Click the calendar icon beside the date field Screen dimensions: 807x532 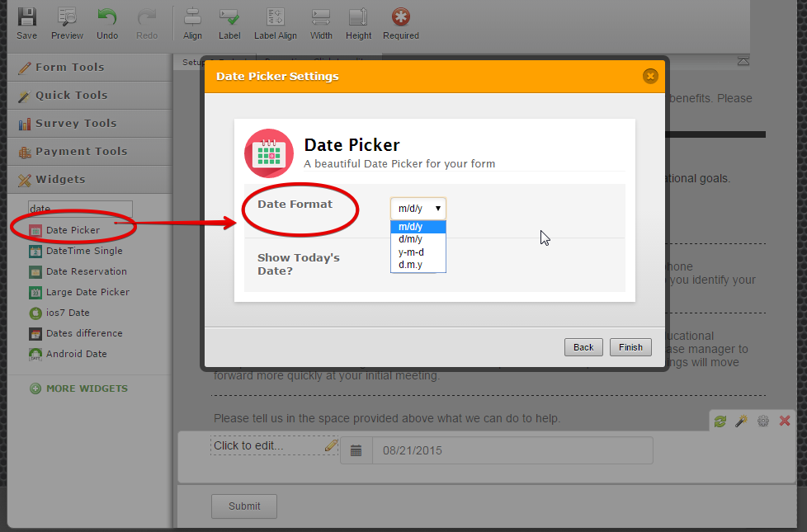pos(356,450)
